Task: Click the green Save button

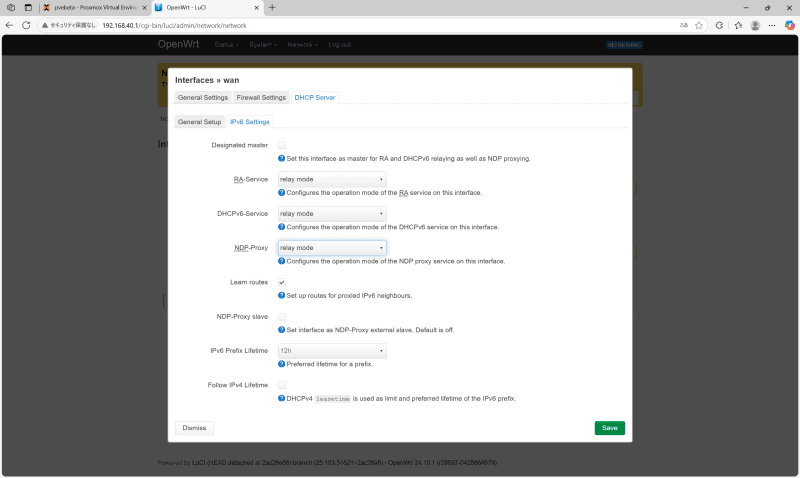Action: click(610, 428)
